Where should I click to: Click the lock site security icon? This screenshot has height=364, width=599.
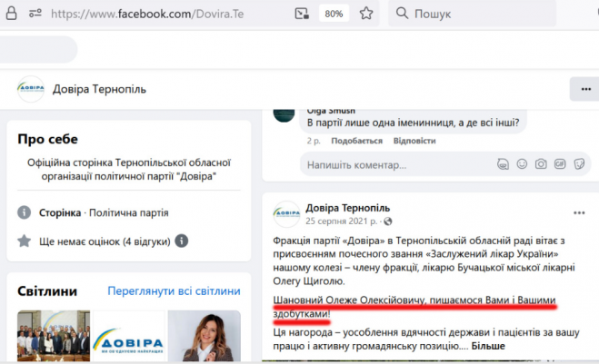[12, 14]
